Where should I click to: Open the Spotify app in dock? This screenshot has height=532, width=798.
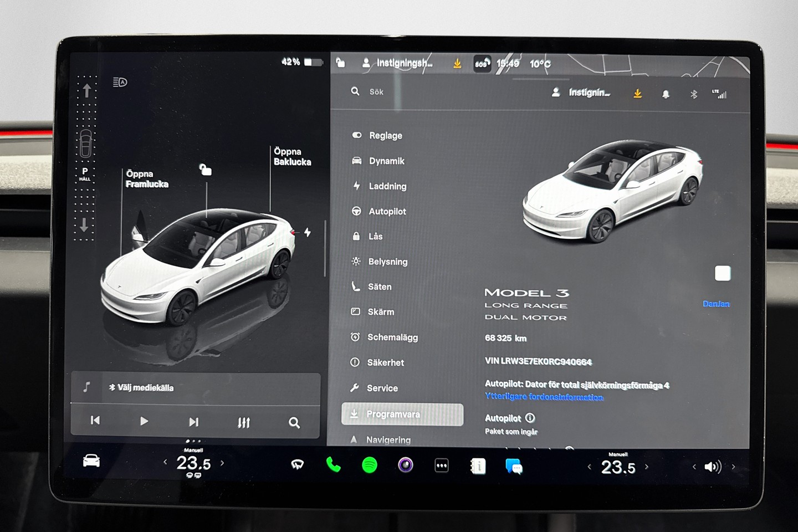point(369,465)
